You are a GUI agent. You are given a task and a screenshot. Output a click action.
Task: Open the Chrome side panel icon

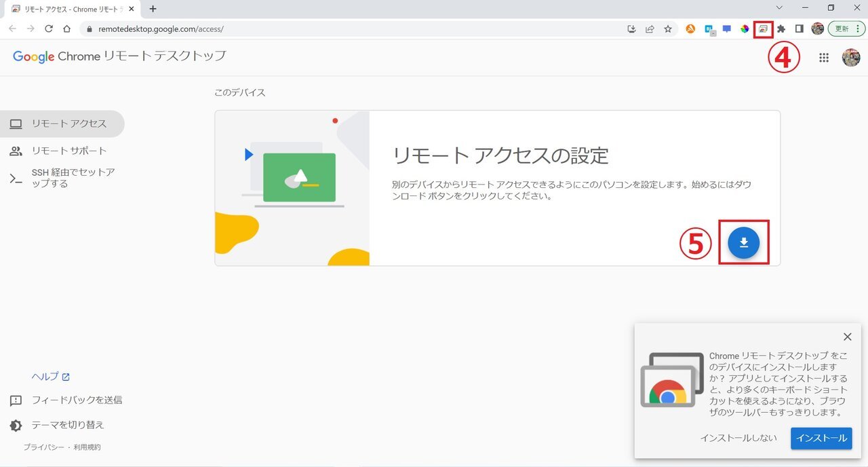click(799, 29)
